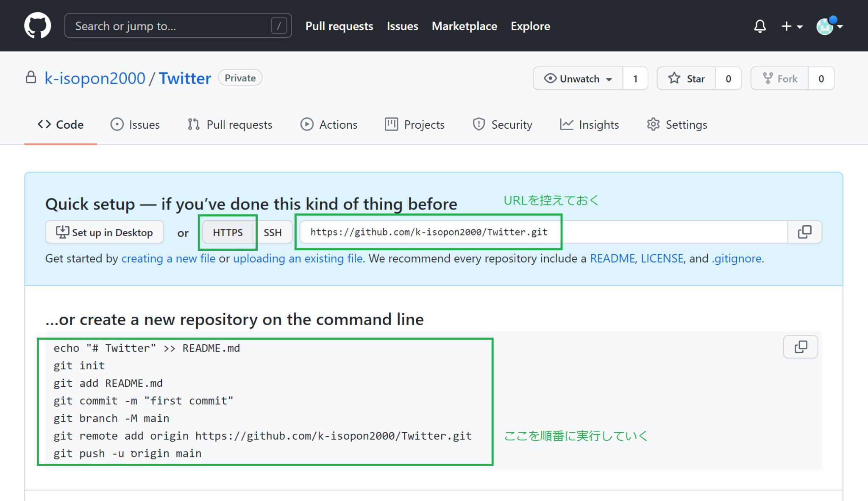Viewport: 868px width, 501px height.
Task: Click the README link
Action: pyautogui.click(x=612, y=258)
